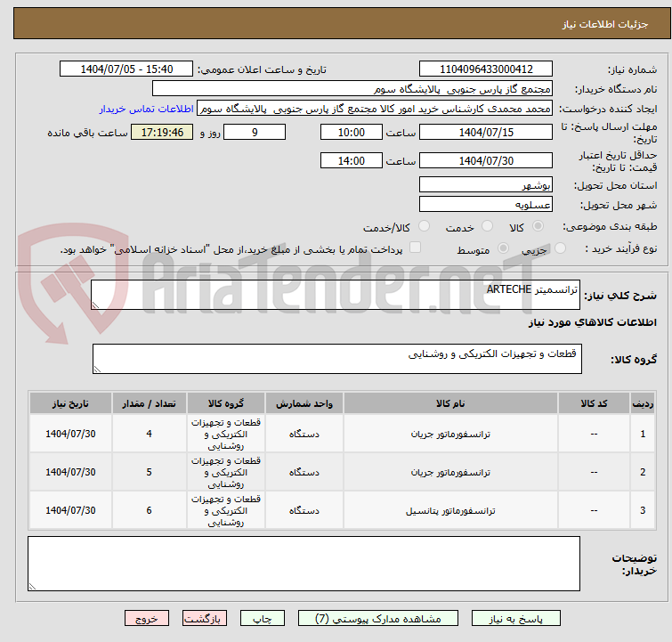Open 'مشاهده مدارک پیوستی (7)' attachments
Screen dimensions: 672x642
[378, 619]
